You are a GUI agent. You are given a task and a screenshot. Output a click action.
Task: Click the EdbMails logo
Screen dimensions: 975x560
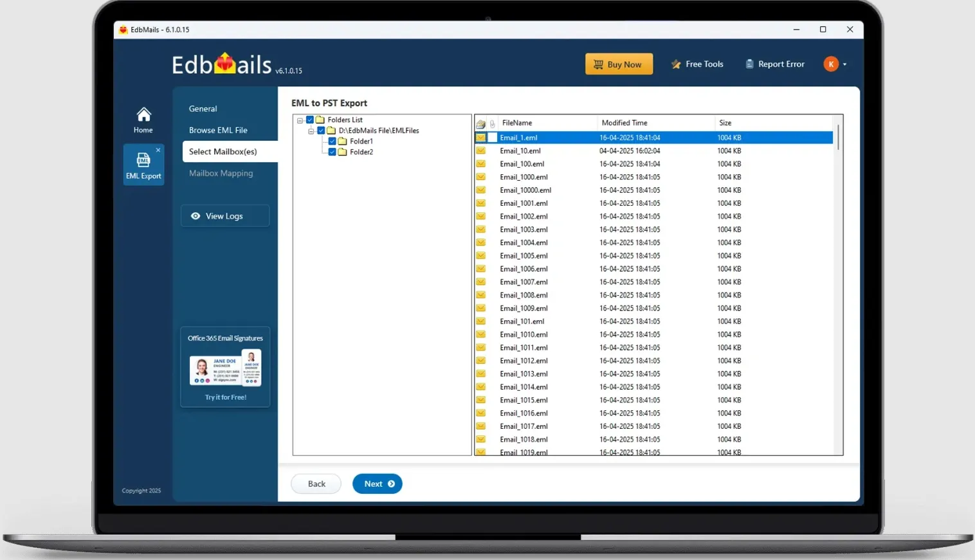coord(222,64)
